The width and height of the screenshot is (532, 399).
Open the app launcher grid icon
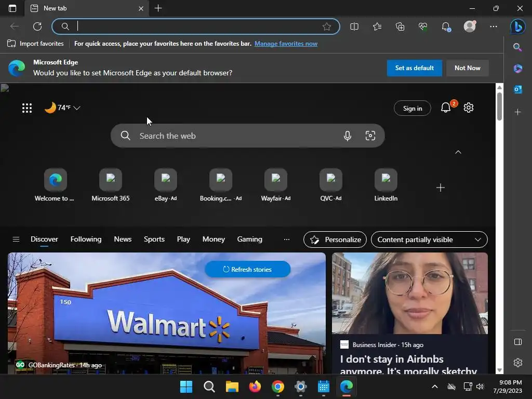27,108
